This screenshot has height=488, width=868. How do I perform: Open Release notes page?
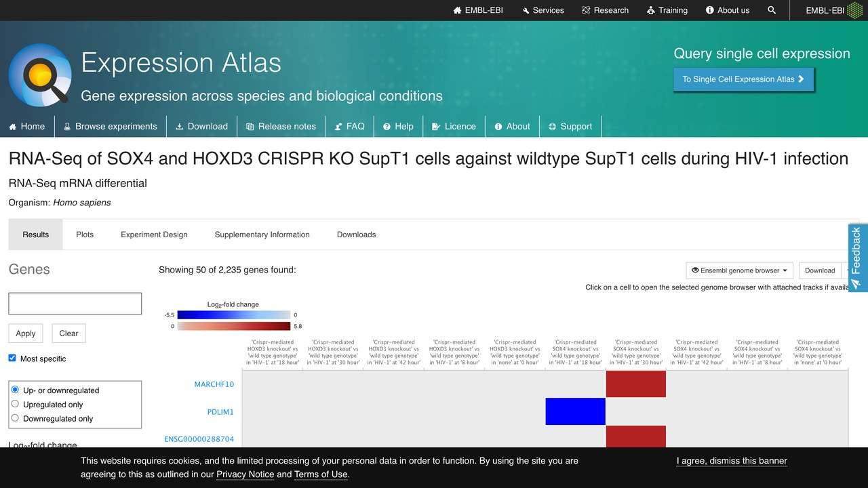[x=281, y=126]
